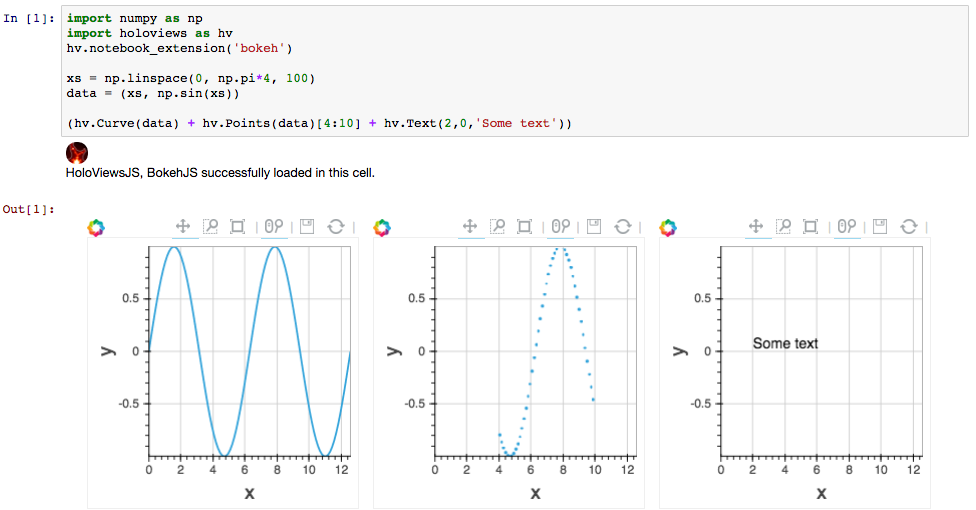Toggle Pan tool on the points plot

(x=470, y=227)
